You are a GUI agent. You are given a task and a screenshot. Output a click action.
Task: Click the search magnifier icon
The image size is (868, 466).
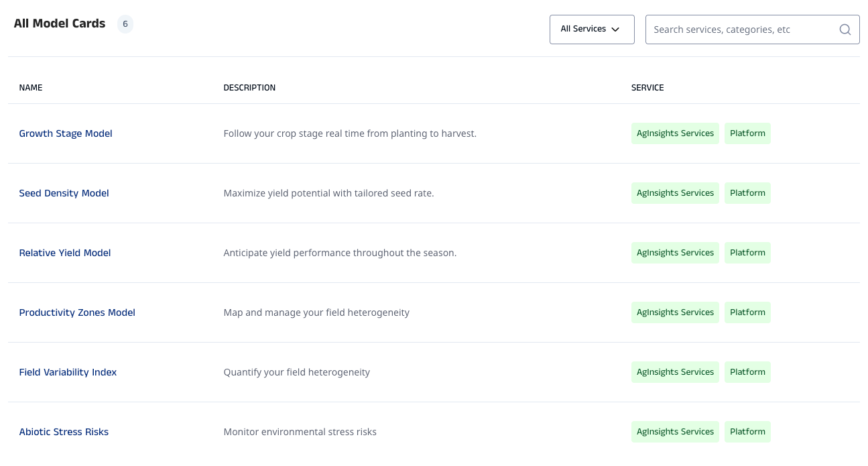point(845,30)
